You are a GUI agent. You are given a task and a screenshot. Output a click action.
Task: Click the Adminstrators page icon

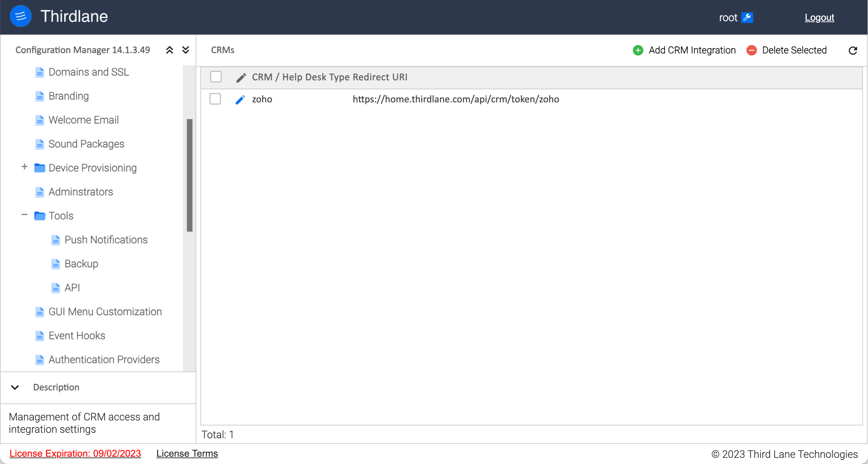pyautogui.click(x=40, y=192)
